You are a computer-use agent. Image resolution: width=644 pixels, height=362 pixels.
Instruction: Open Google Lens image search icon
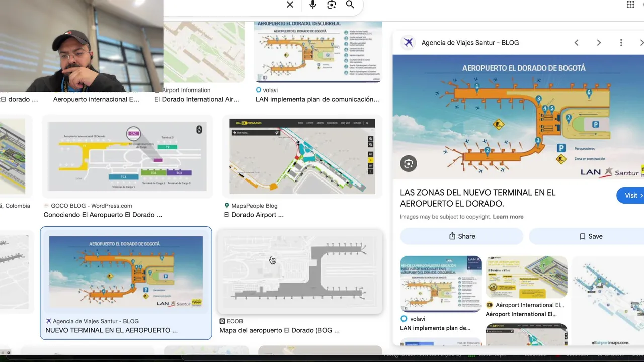pyautogui.click(x=331, y=5)
